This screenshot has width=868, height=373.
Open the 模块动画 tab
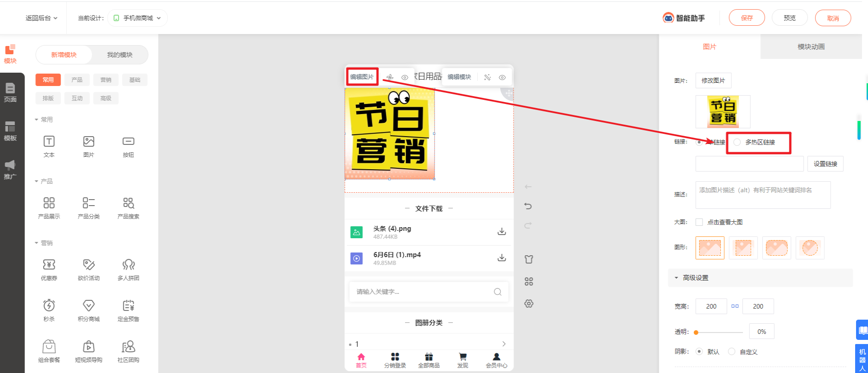click(x=811, y=46)
